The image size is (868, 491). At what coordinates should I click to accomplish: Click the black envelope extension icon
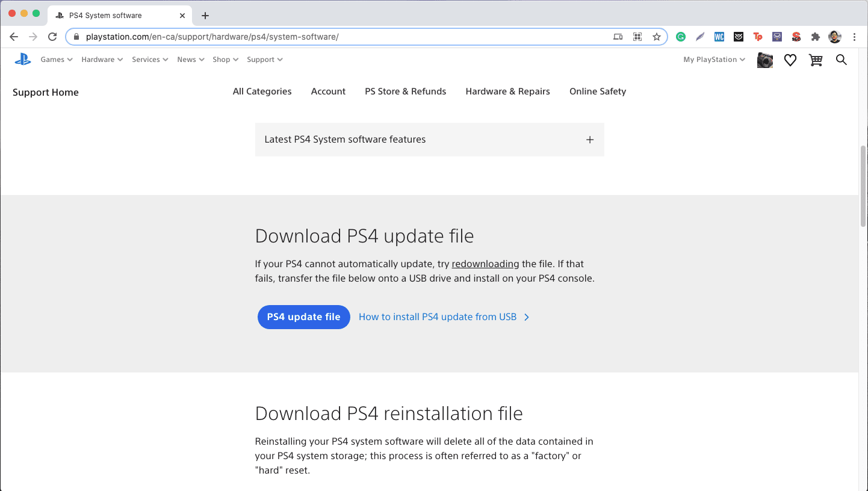[739, 37]
